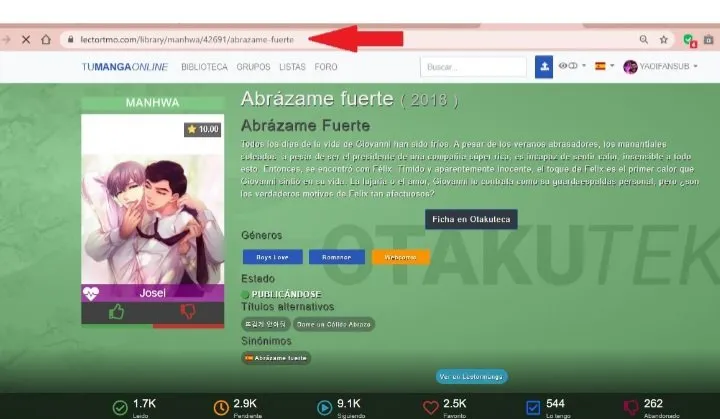Select the Boys Love genre tag

point(272,257)
